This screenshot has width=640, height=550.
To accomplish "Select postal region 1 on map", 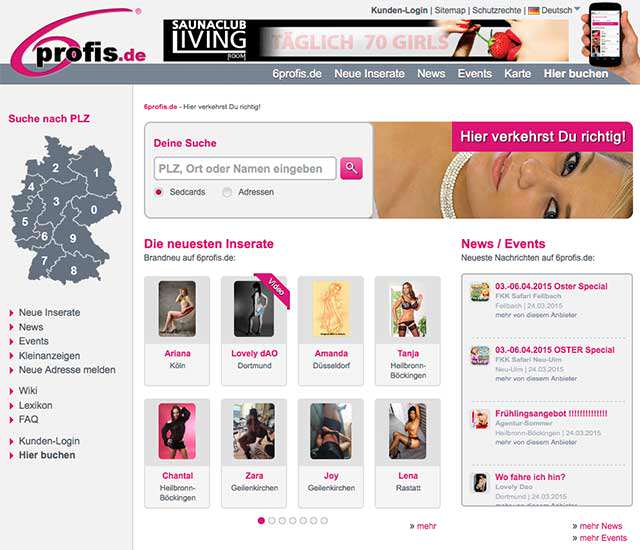I will (x=96, y=172).
